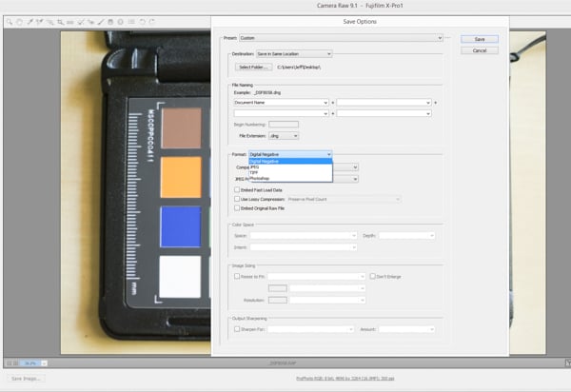Screen dimensions: 571x392
Task: Click the Cancel button
Action: click(480, 50)
